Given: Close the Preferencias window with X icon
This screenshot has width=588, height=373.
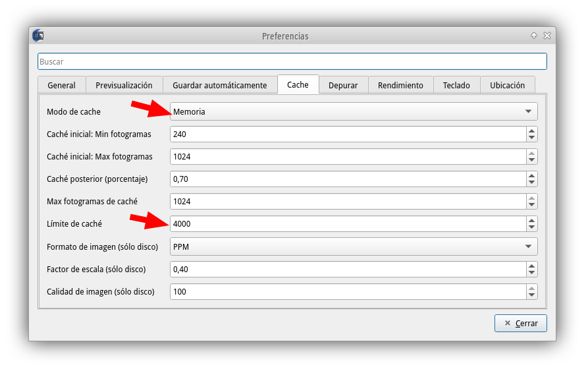Looking at the screenshot, I should pos(547,36).
